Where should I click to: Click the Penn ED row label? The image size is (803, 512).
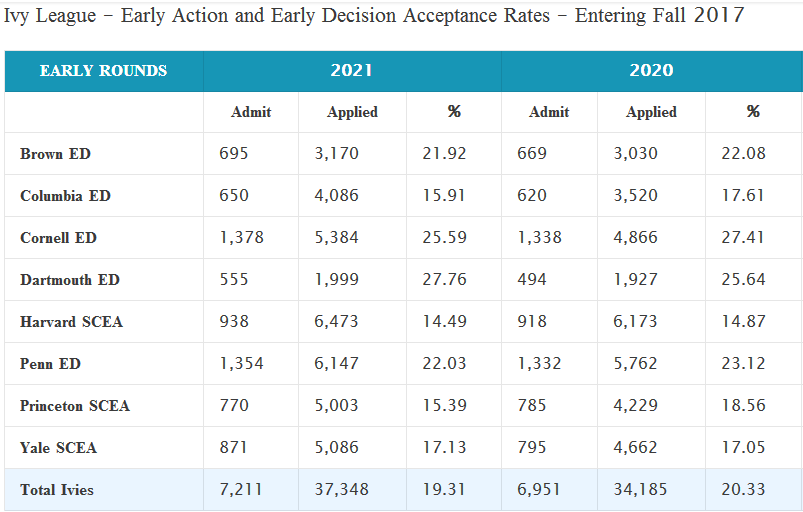point(50,364)
